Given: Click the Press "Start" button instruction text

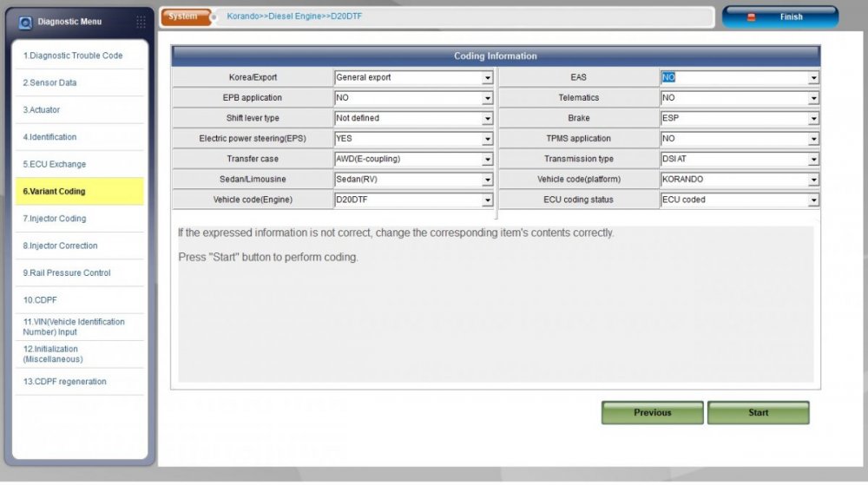Looking at the screenshot, I should point(268,257).
